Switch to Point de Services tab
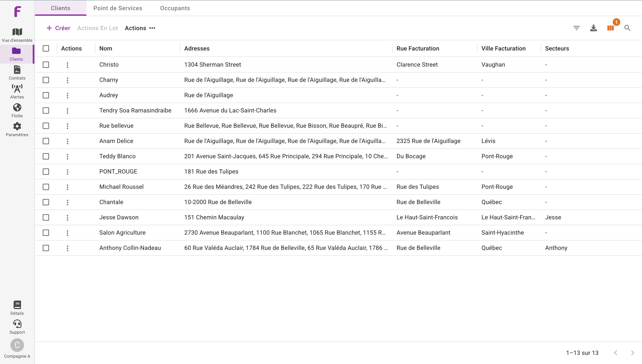Screen dimensions: 642x364 pos(118,8)
